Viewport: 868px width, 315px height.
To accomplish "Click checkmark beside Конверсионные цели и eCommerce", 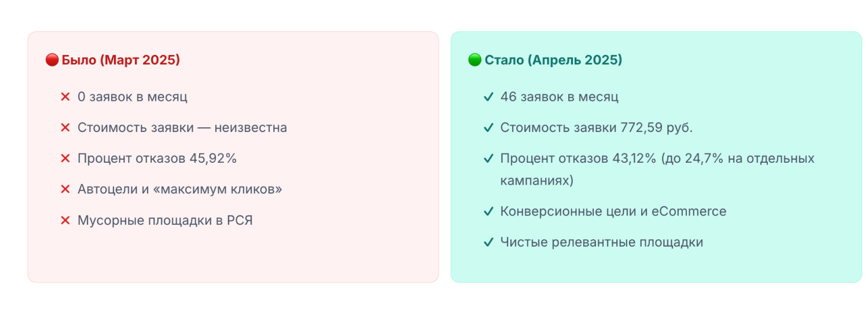I will point(488,211).
